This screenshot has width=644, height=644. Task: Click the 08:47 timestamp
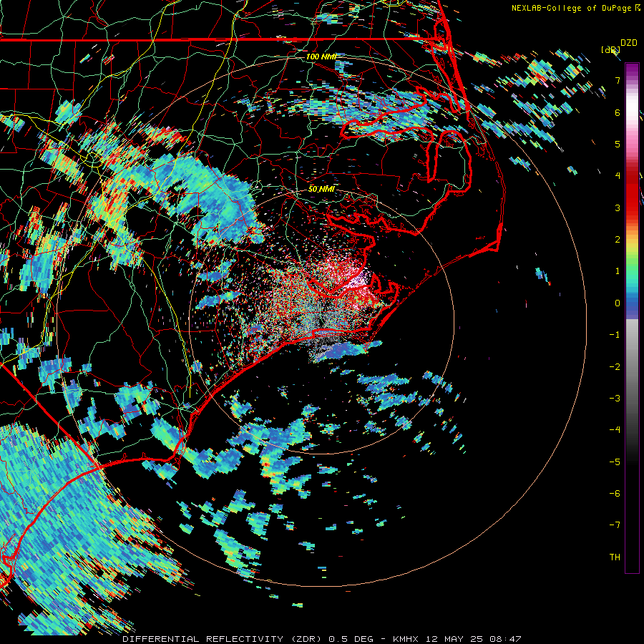click(506, 639)
